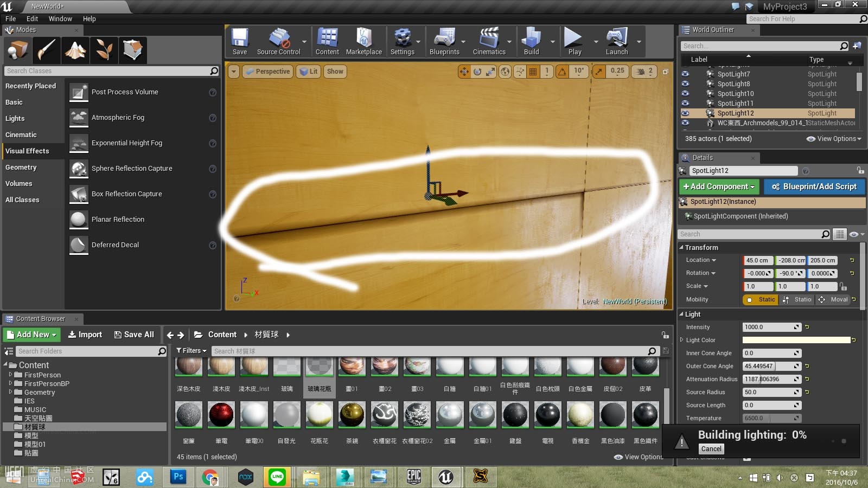This screenshot has width=868, height=488.
Task: Select the Foliage mode icon
Action: pyautogui.click(x=104, y=50)
